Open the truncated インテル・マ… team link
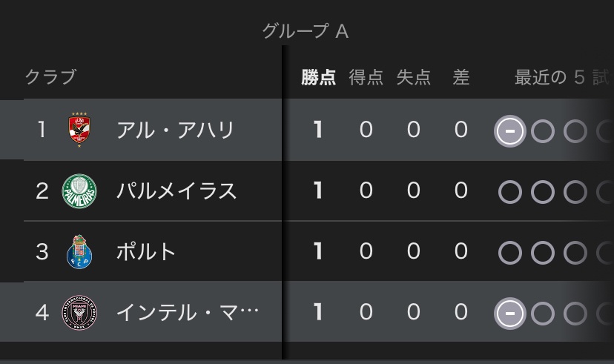 (x=188, y=312)
